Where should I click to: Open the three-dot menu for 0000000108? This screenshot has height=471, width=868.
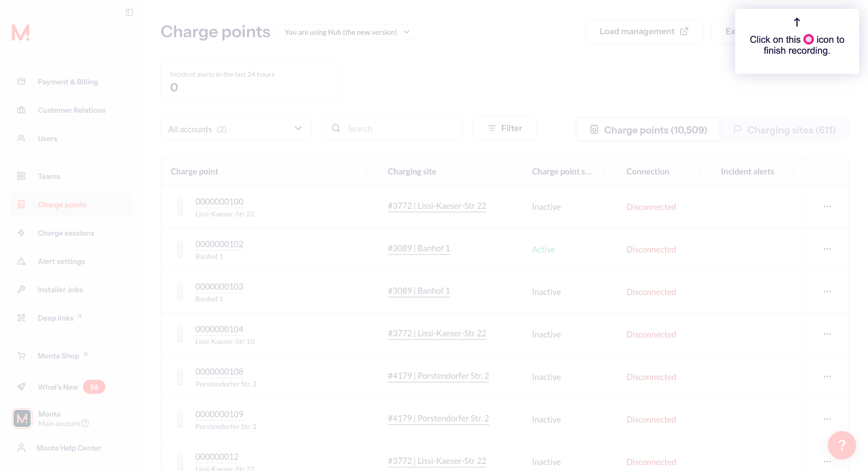tap(827, 376)
